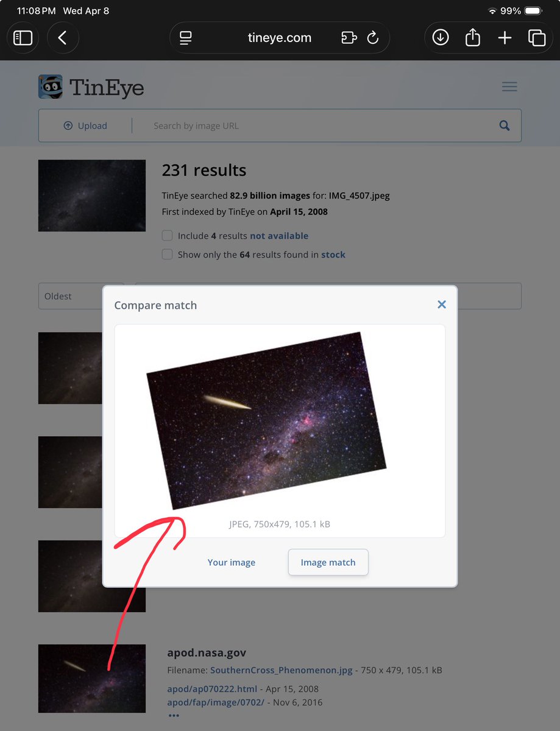Open apod/fap/image/0702/ link

pyautogui.click(x=216, y=702)
